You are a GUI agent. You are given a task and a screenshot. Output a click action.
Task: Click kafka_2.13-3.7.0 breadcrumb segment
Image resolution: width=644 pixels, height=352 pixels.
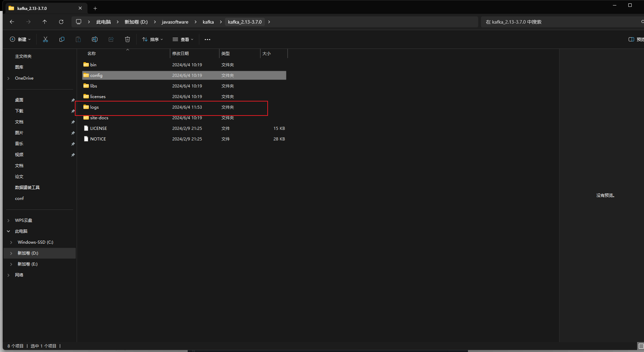pos(245,22)
